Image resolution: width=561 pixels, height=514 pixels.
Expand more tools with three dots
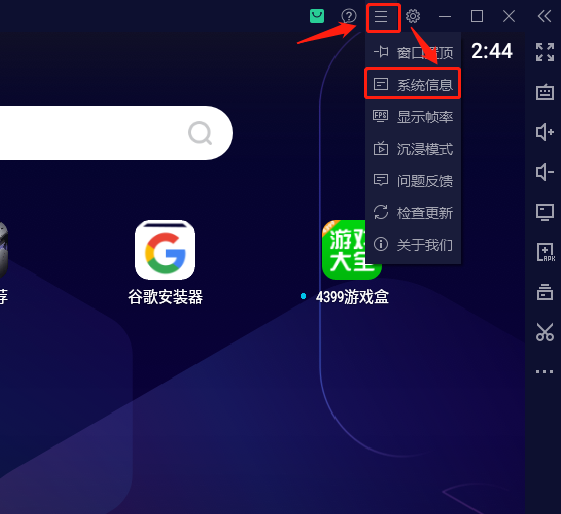click(545, 372)
